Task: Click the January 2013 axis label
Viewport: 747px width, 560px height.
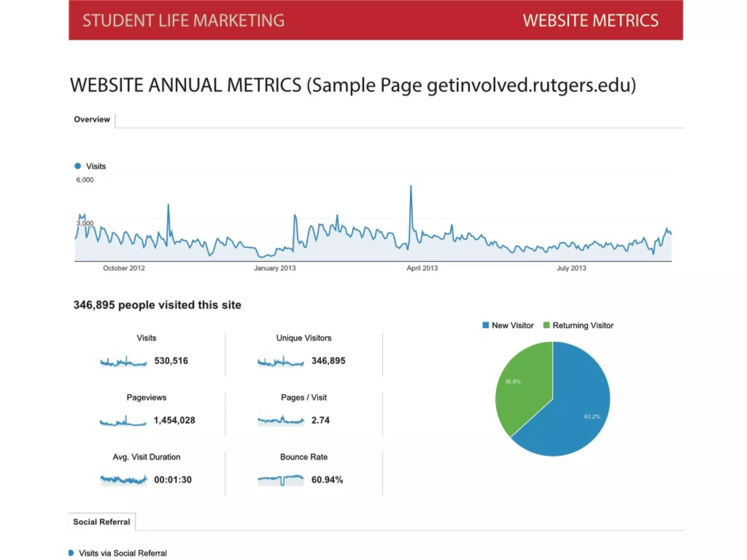Action: (x=275, y=268)
